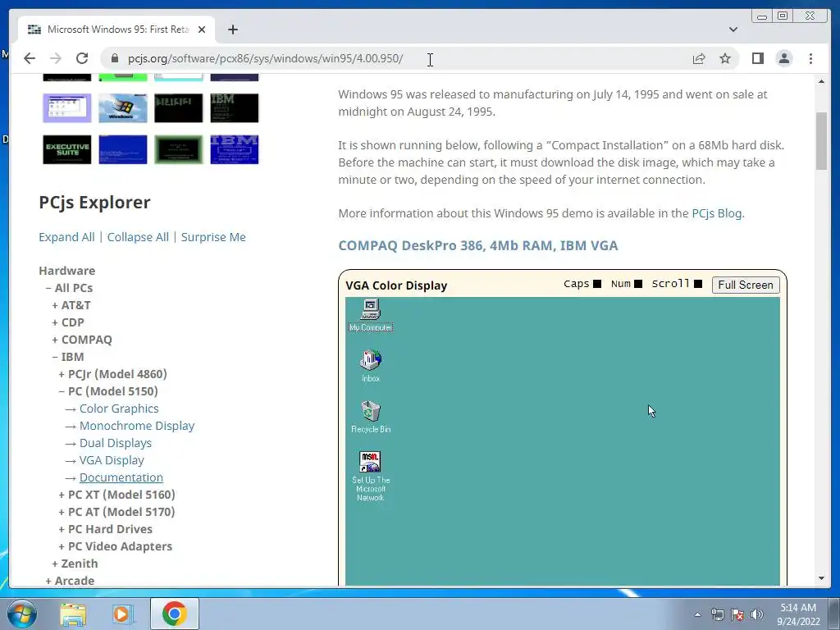840x630 pixels.
Task: Click the COMPAQ DeskPro 386 heading
Action: click(x=478, y=245)
